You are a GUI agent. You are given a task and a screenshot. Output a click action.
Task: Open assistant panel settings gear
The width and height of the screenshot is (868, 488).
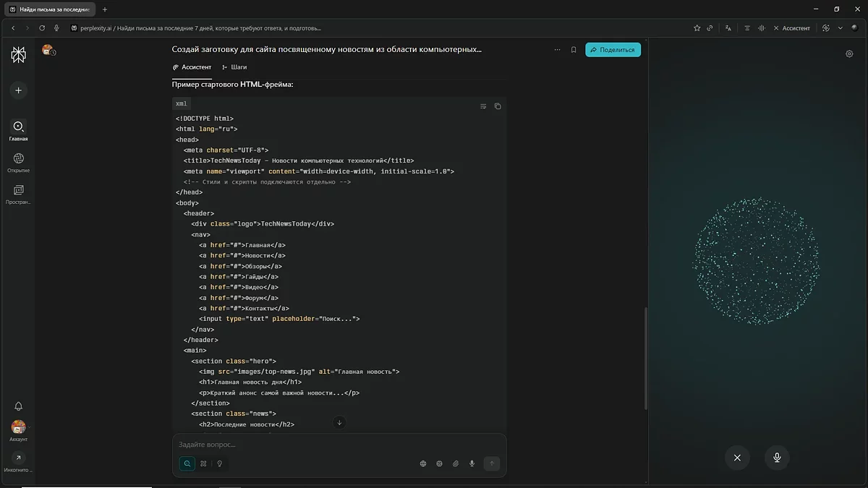click(x=849, y=53)
